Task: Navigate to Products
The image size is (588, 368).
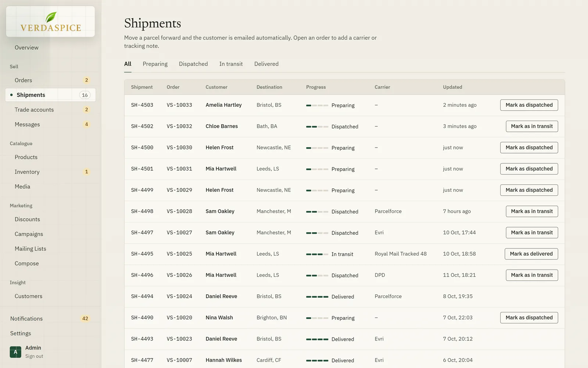Action: 26,157
